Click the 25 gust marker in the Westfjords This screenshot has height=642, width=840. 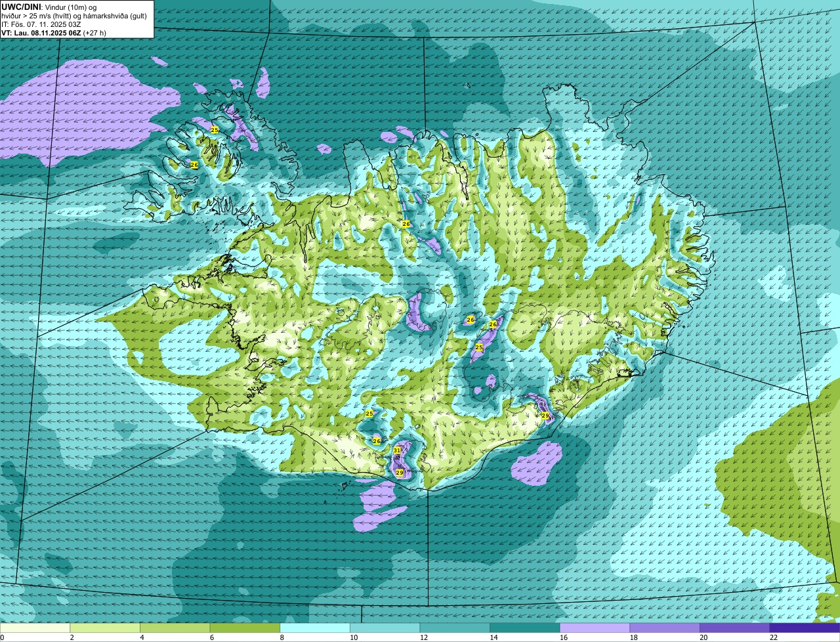coord(215,130)
